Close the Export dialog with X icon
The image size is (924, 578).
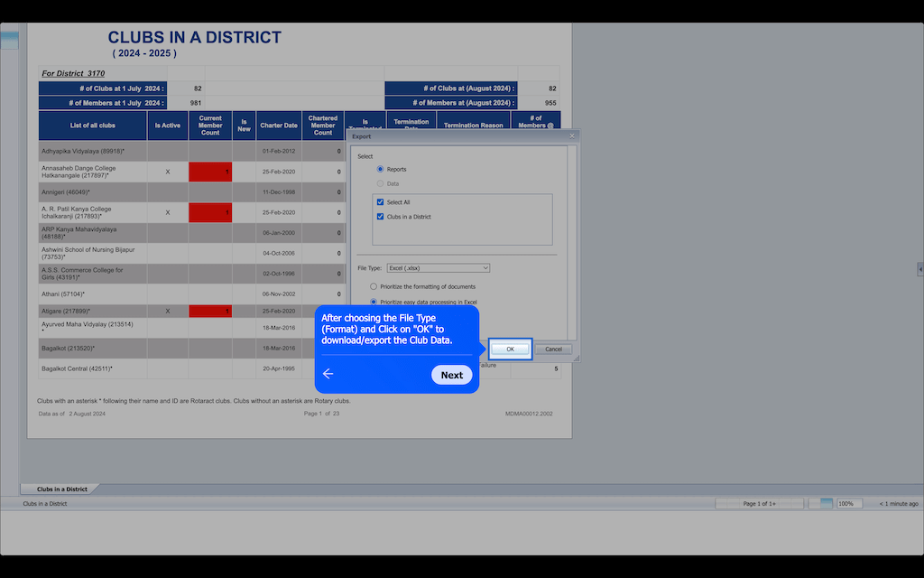(571, 135)
